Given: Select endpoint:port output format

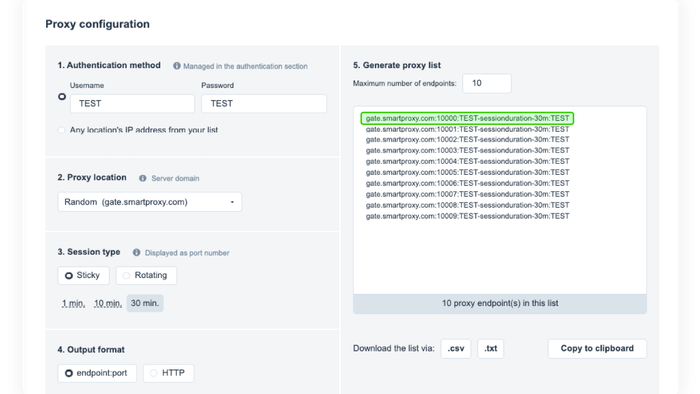Looking at the screenshot, I should (97, 373).
